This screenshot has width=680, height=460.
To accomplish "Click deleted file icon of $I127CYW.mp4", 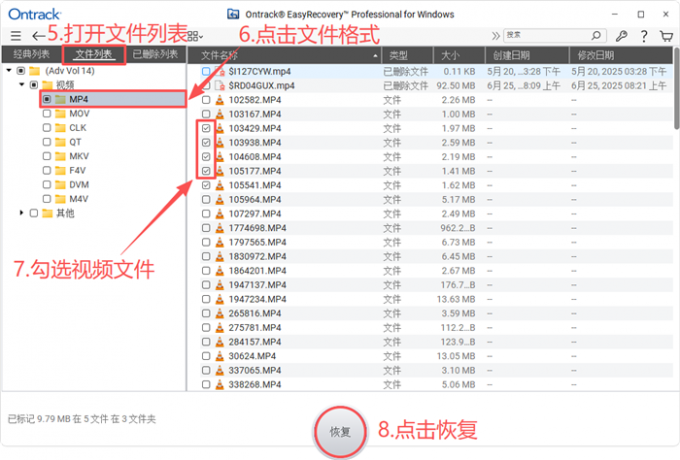I will click(x=220, y=72).
